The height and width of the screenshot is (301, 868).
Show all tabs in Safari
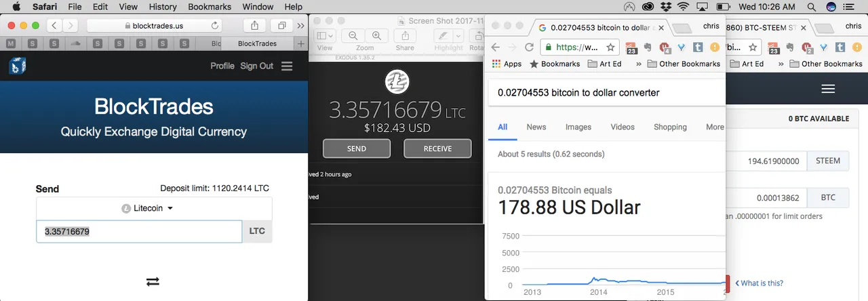(x=281, y=25)
